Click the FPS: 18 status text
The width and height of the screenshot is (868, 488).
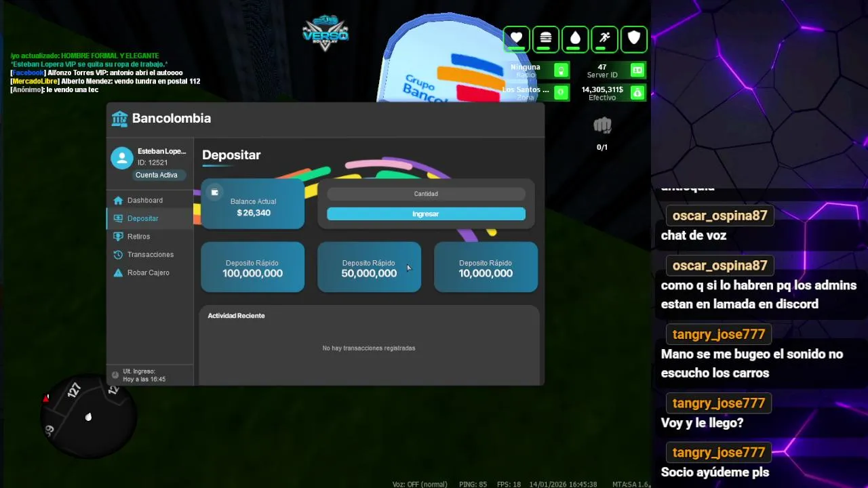pos(509,485)
